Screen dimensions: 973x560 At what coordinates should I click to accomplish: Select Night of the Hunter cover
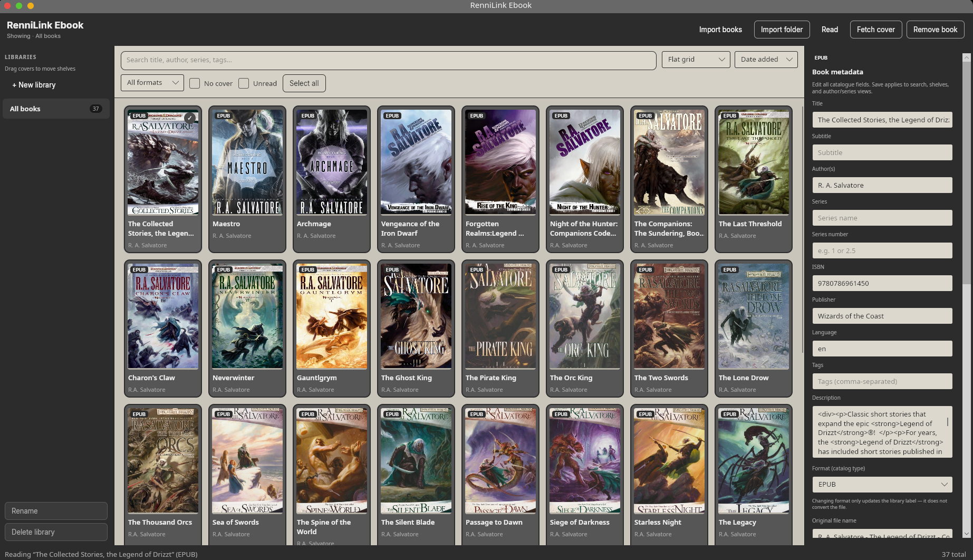tap(585, 162)
